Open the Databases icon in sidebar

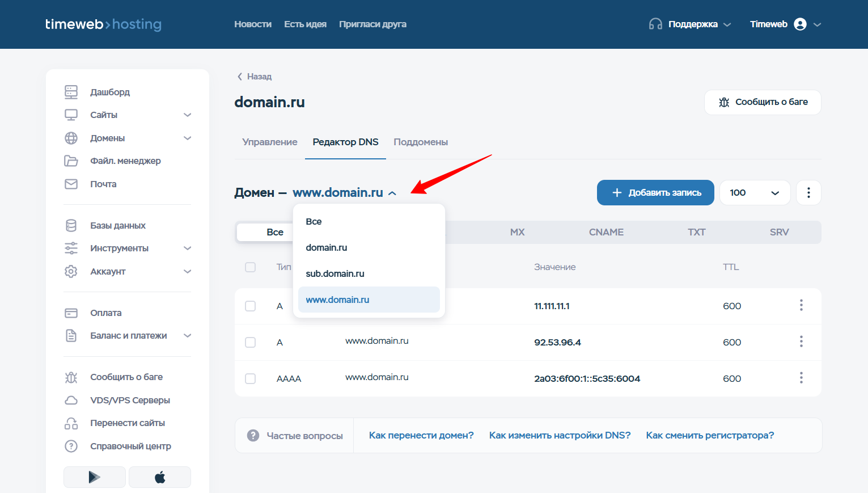(71, 226)
